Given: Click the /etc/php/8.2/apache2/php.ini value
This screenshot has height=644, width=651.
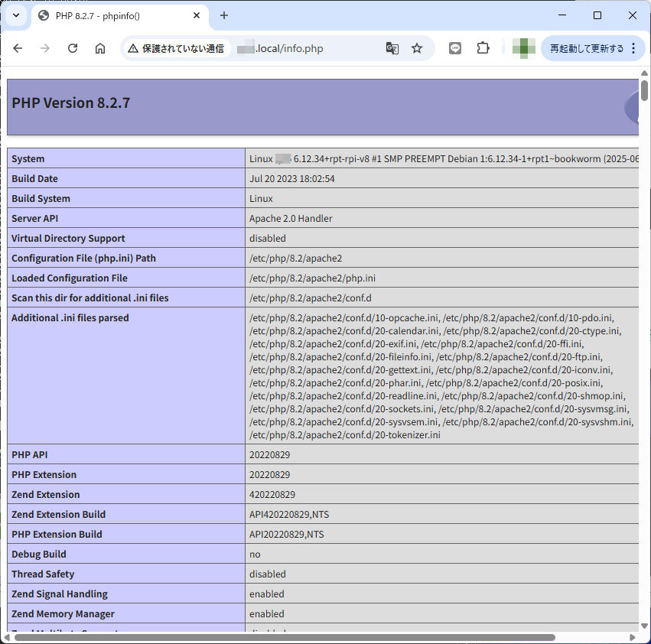Looking at the screenshot, I should pos(312,278).
